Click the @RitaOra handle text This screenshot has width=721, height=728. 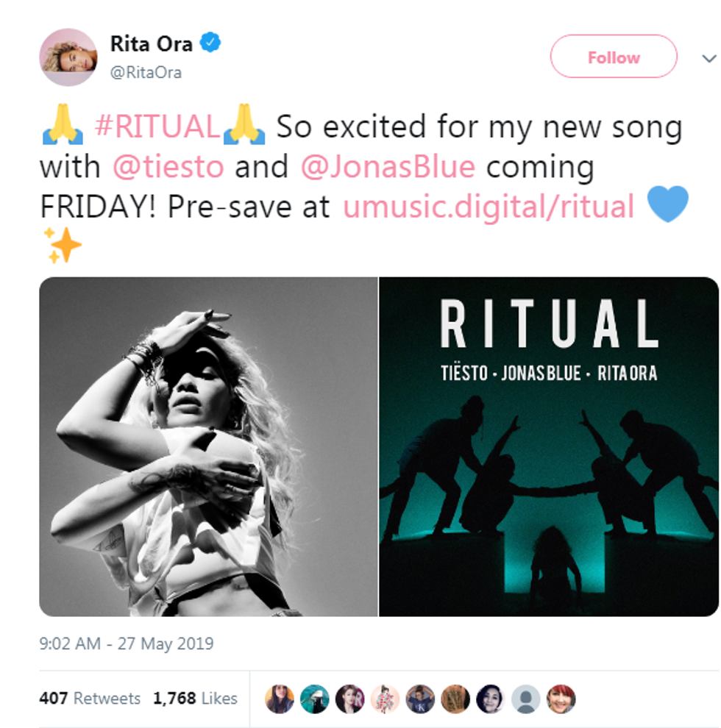(x=146, y=73)
